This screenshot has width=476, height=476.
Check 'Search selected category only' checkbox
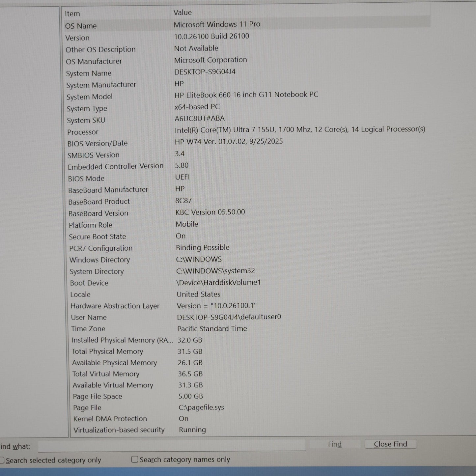2,460
